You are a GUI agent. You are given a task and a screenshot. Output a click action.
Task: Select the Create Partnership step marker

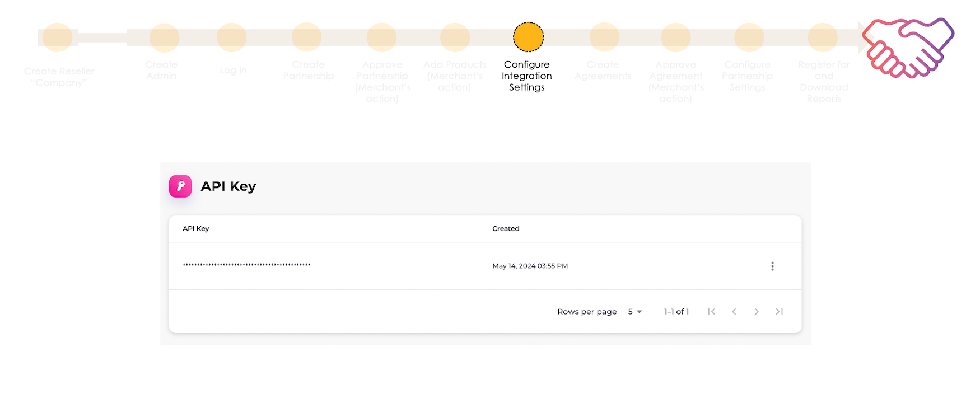[x=307, y=37]
